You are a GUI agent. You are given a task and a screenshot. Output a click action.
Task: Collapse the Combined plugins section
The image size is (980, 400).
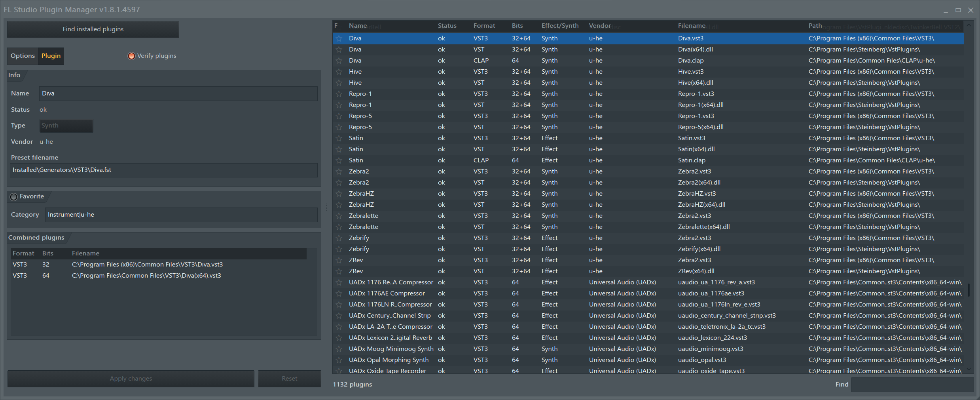tap(36, 237)
